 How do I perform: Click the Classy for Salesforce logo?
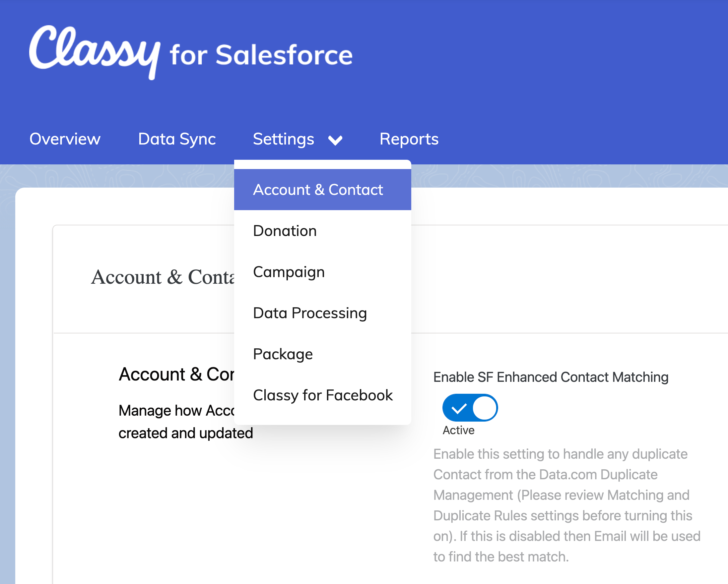point(191,52)
